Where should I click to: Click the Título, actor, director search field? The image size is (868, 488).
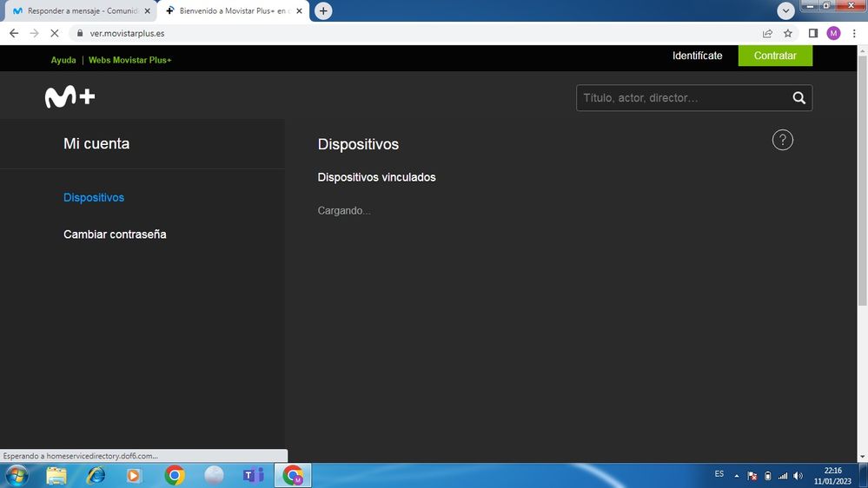click(x=682, y=98)
